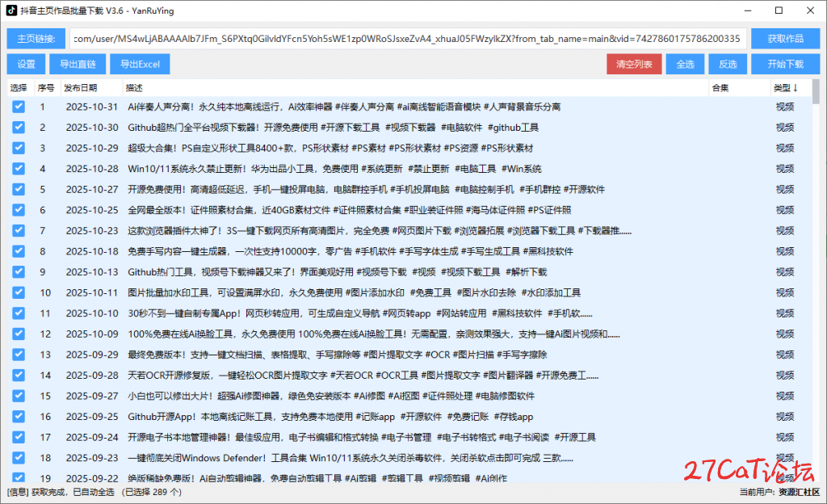This screenshot has height=504, width=827.
Task: Export list with the 导出Excel button
Action: (x=141, y=64)
